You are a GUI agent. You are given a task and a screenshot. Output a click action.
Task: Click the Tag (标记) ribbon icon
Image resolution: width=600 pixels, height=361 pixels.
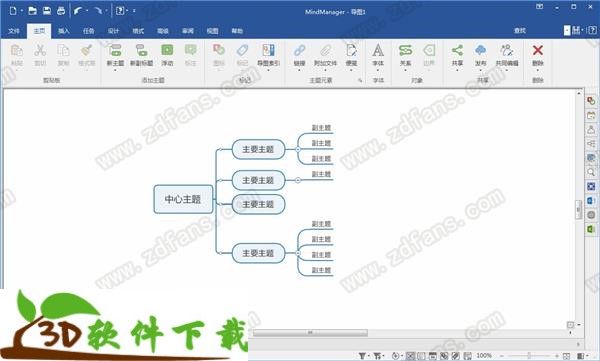coord(242,50)
